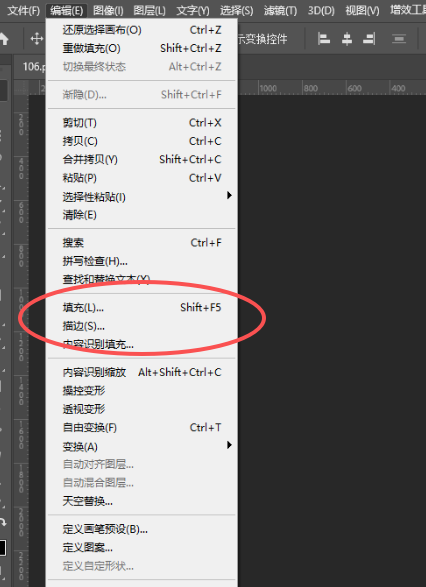Click the align right edges icon
Screen dimensions: 426x587
pyautogui.click(x=369, y=39)
